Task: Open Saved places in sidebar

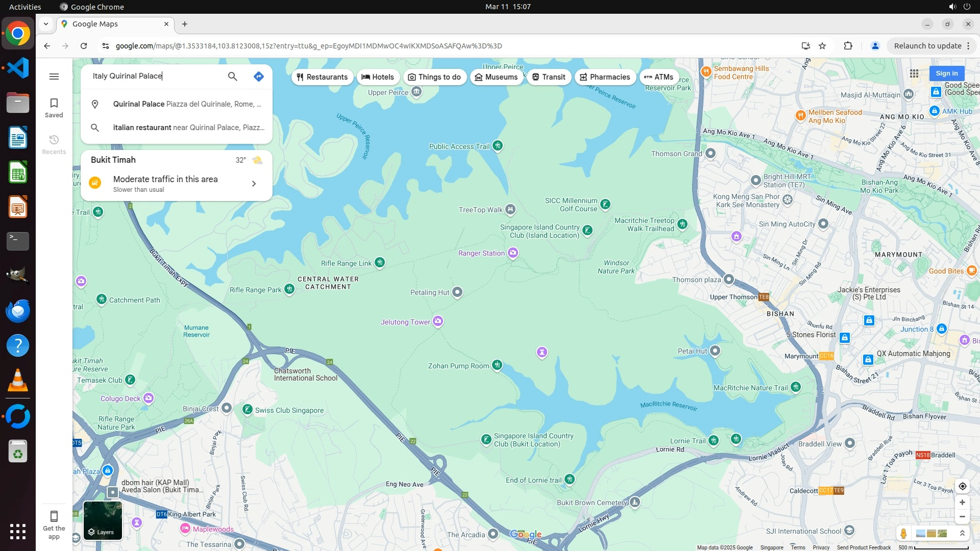Action: tap(54, 108)
